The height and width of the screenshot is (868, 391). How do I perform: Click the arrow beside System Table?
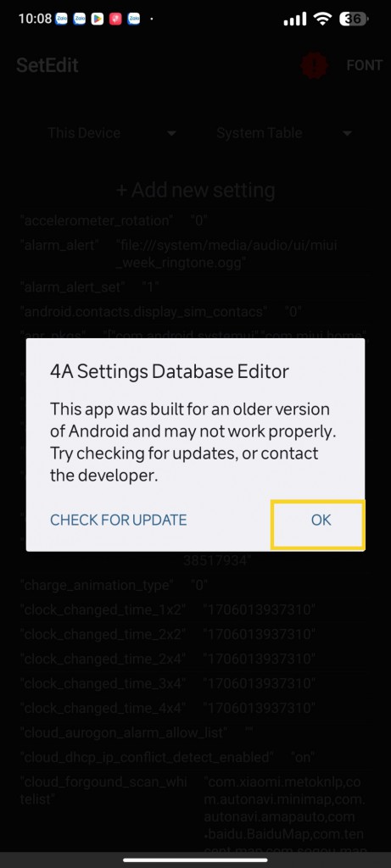347,133
